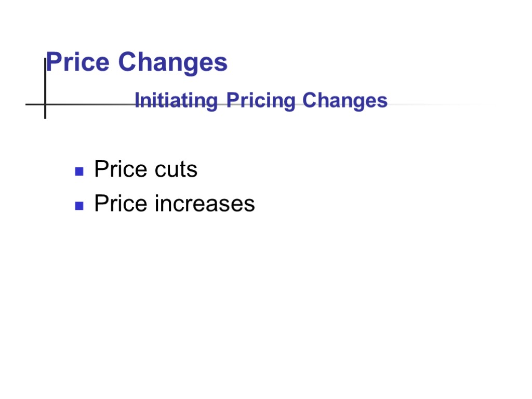The height and width of the screenshot is (399, 532).
Task: Click the word "Changes" in the main title
Action: 172,62
